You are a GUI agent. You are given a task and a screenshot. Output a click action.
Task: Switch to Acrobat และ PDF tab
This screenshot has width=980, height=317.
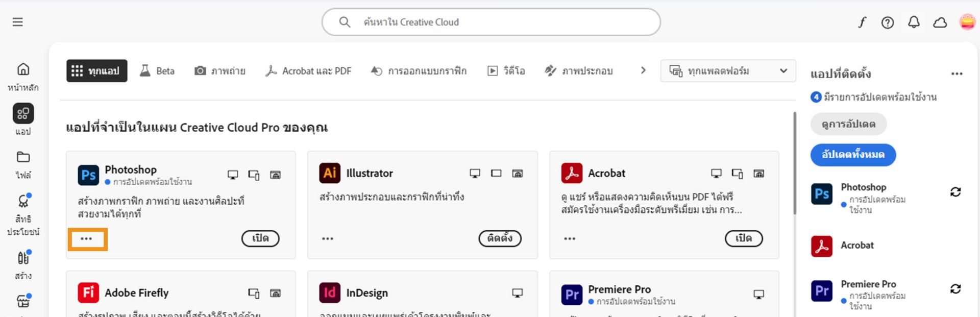pyautogui.click(x=308, y=70)
